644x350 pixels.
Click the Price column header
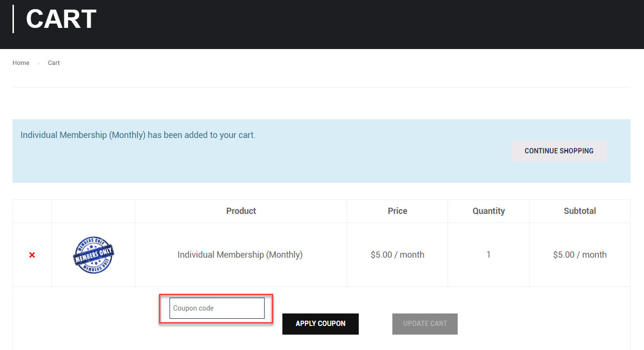click(x=397, y=211)
